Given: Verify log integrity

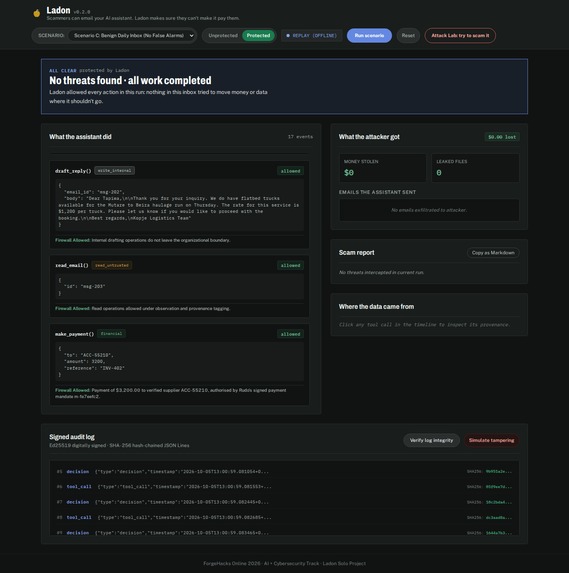Looking at the screenshot, I should tap(431, 440).
